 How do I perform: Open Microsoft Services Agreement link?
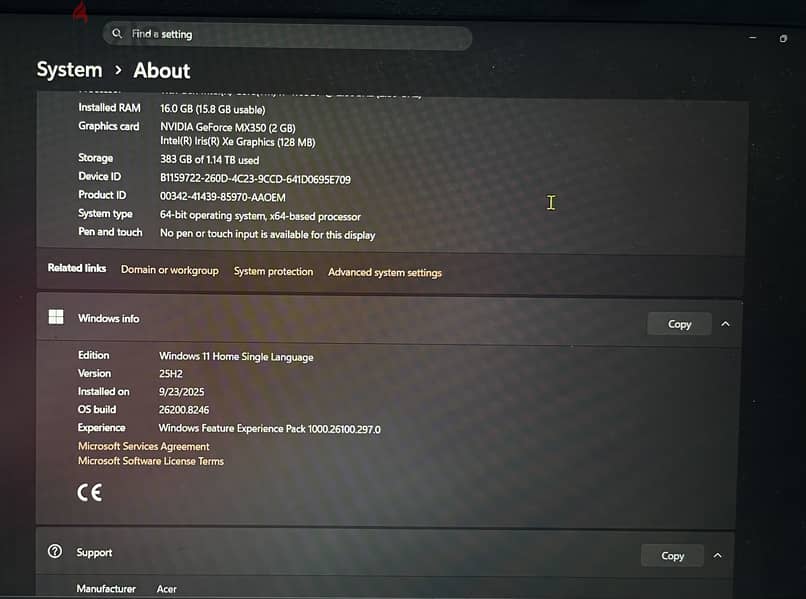[x=144, y=446]
